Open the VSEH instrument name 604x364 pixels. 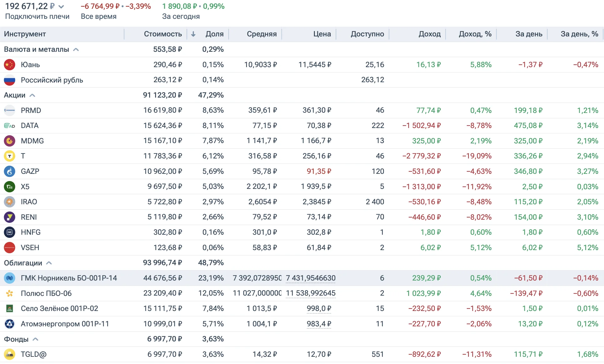coord(30,248)
